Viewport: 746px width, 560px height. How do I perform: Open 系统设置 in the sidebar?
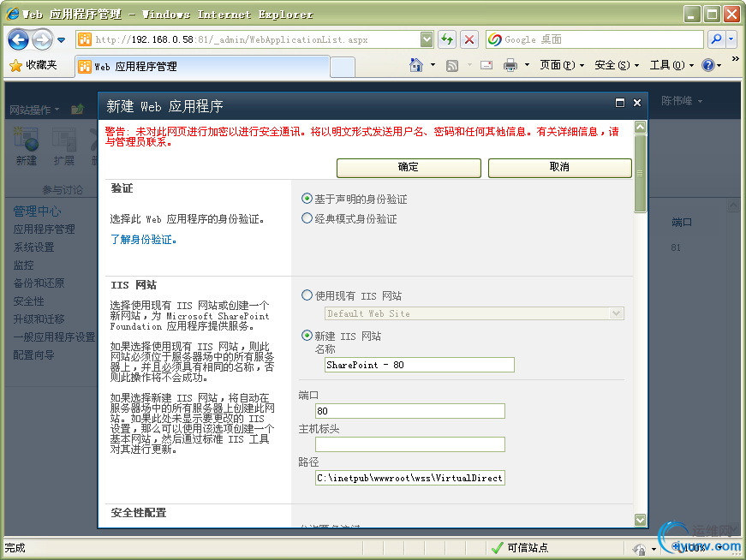tap(33, 247)
